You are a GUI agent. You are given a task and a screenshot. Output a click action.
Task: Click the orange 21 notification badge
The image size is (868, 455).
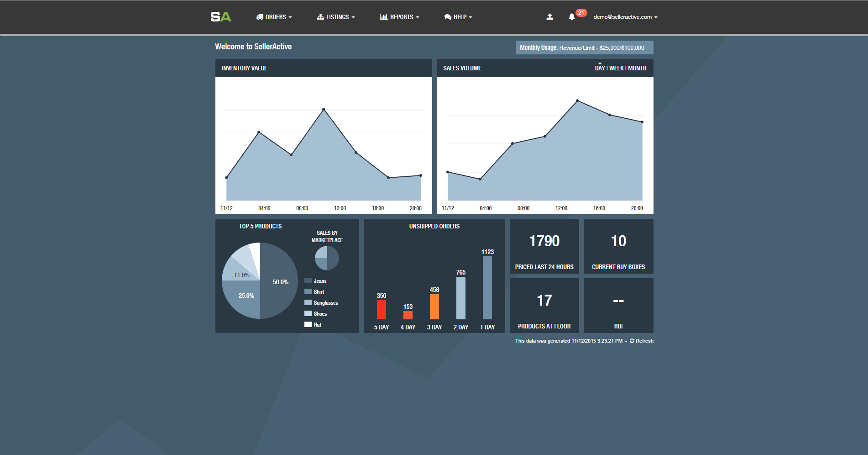pyautogui.click(x=581, y=13)
